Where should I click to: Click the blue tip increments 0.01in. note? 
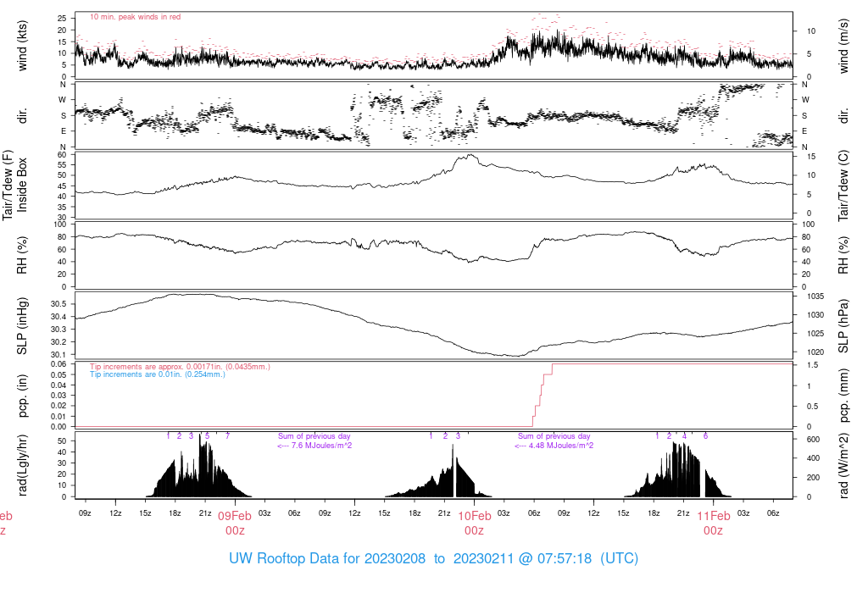(x=158, y=374)
